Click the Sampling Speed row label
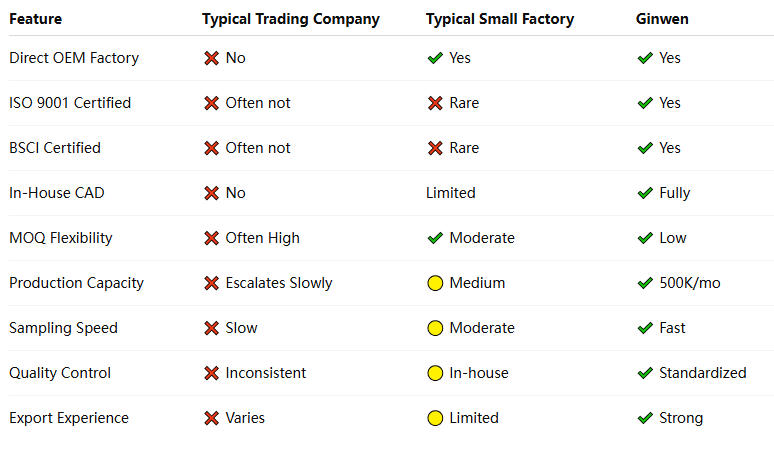The height and width of the screenshot is (450, 774). point(63,328)
